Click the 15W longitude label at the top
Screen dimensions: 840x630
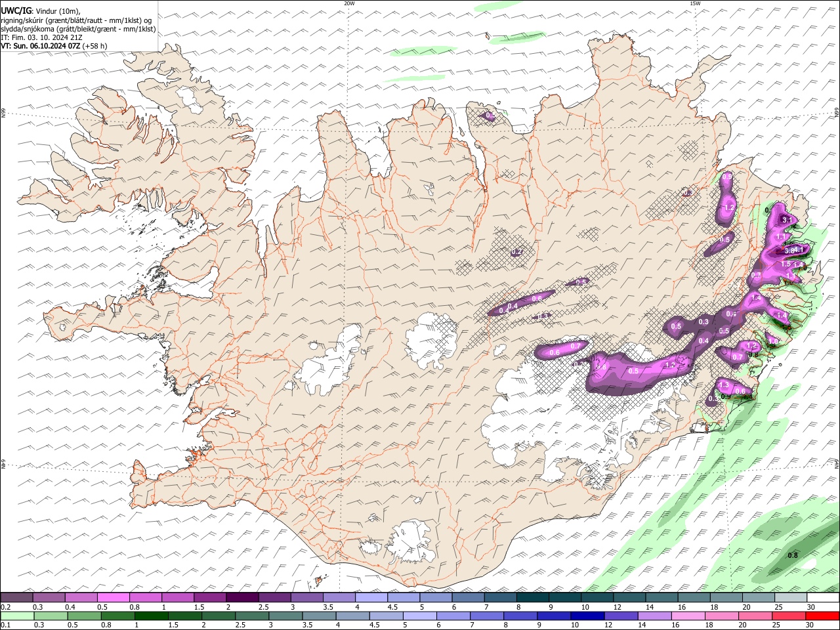click(694, 3)
